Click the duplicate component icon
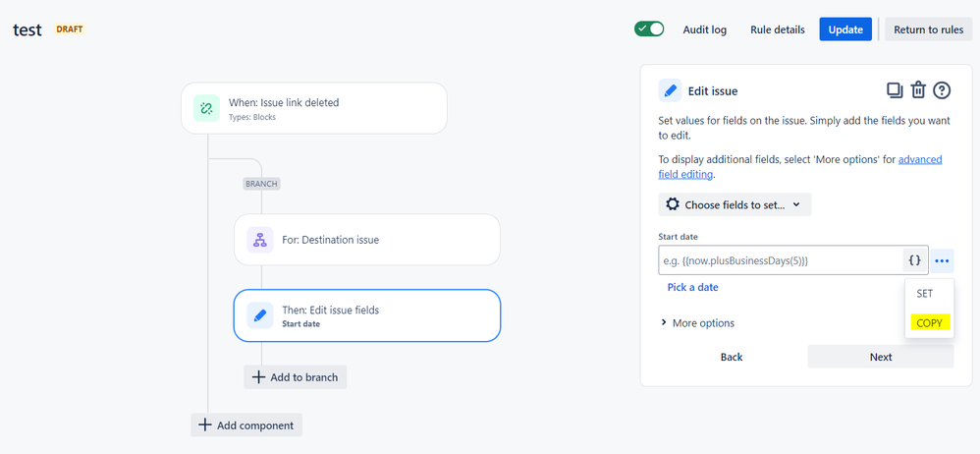980x454 pixels. point(895,90)
